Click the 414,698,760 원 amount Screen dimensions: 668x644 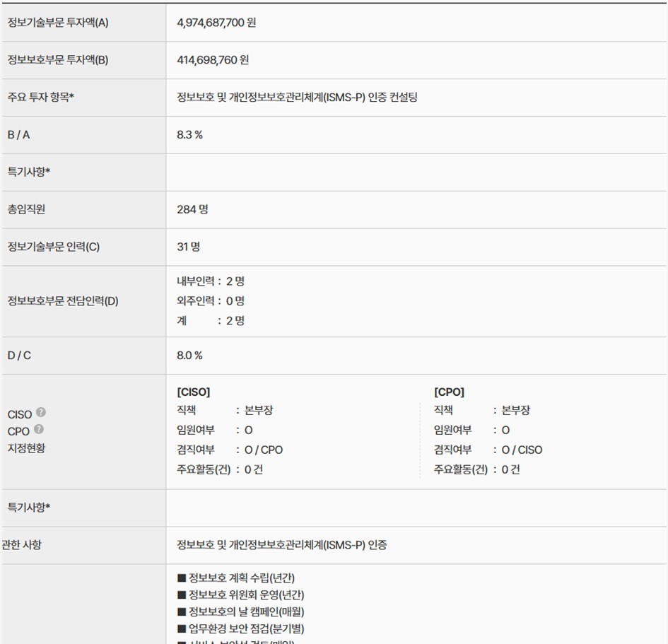(213, 60)
